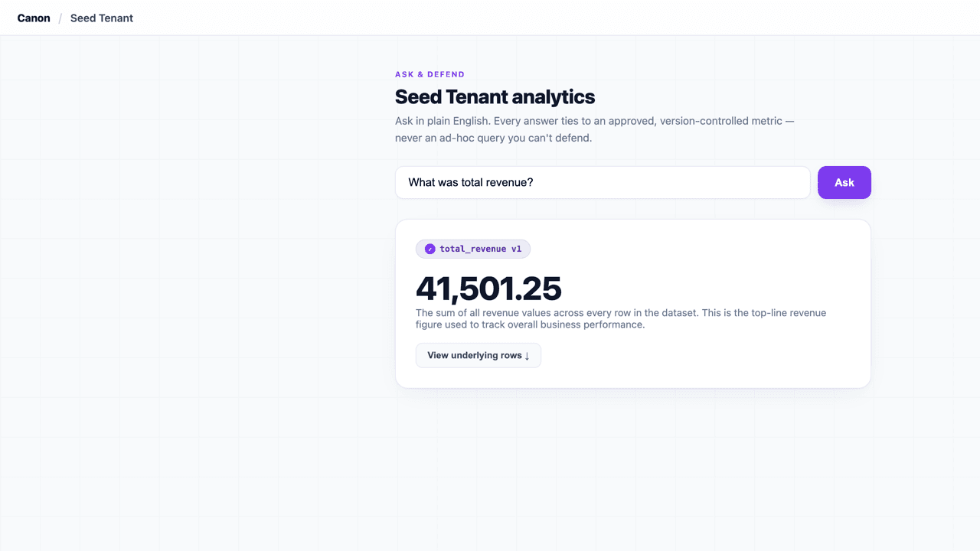Click the breadcrumb slash separator
Viewport: 980px width, 551px height.
click(60, 18)
